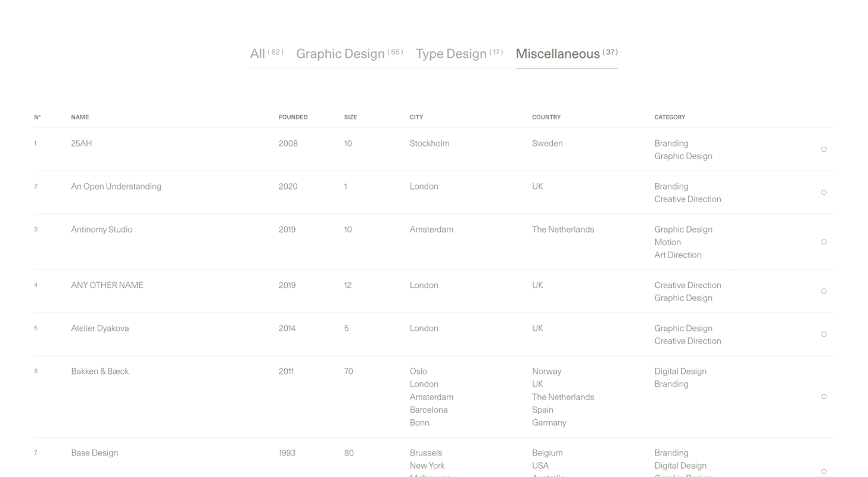Sort by the CATEGORY column header
The image size is (868, 477).
click(670, 117)
